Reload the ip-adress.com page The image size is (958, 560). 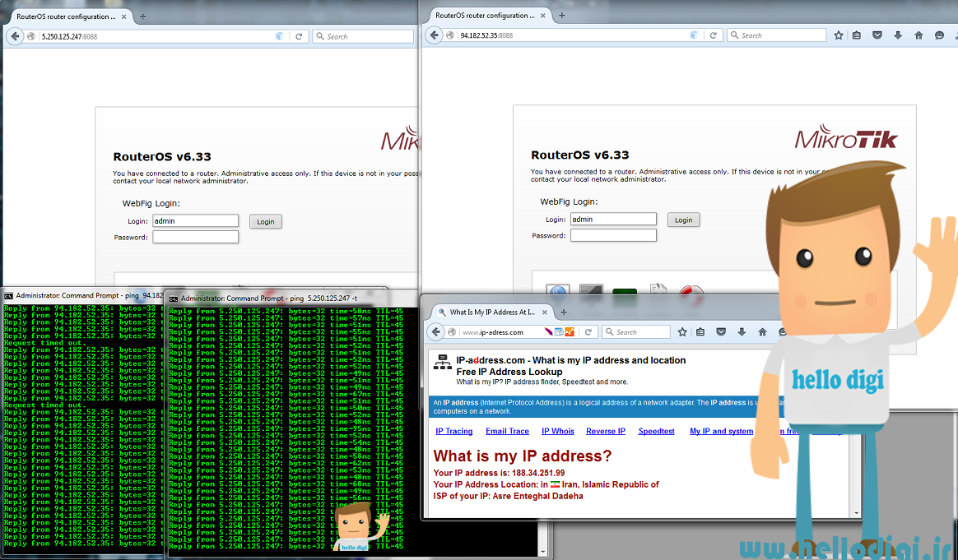(588, 331)
